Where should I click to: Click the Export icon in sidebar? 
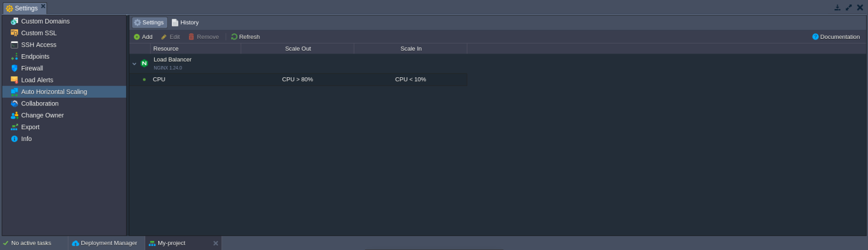coord(14,127)
